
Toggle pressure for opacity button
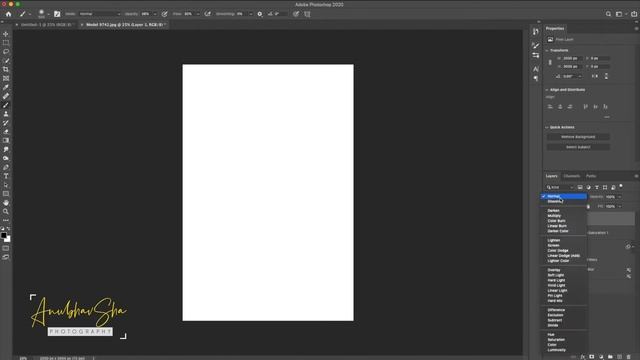pos(164,14)
